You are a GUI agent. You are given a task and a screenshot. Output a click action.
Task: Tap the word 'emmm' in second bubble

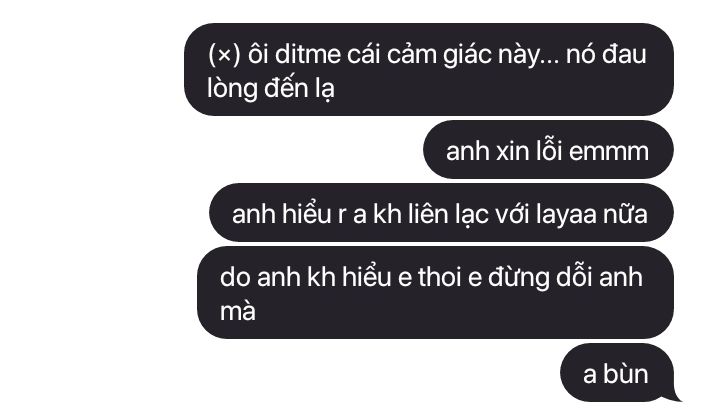pos(608,152)
